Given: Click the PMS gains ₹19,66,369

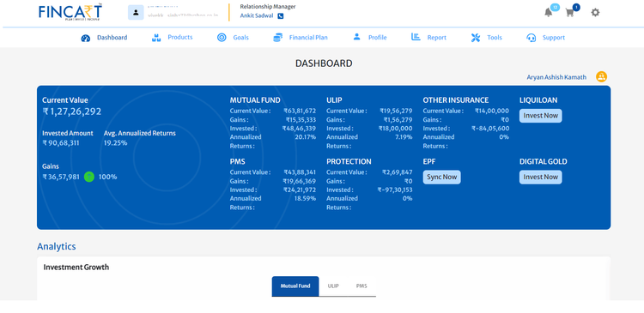Looking at the screenshot, I should coord(300,181).
